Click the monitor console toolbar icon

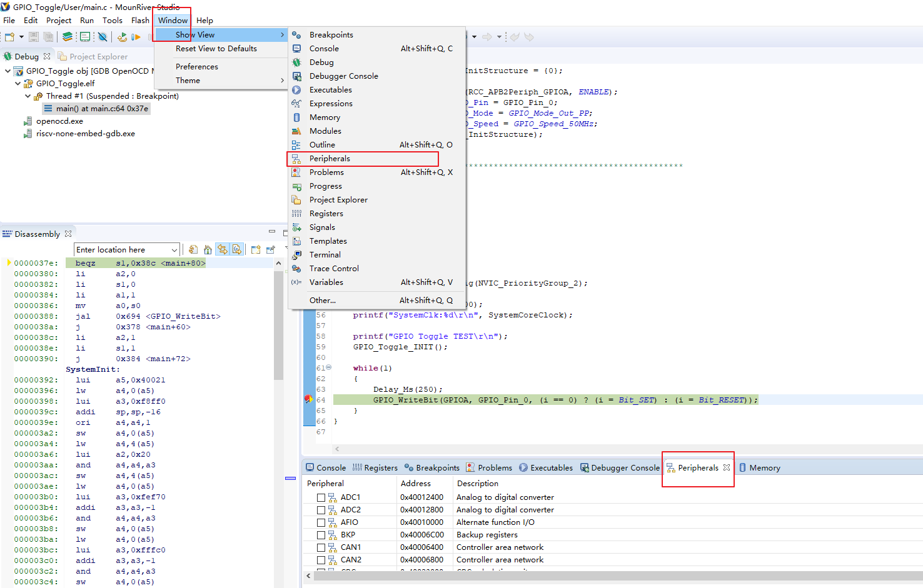pyautogui.click(x=84, y=37)
